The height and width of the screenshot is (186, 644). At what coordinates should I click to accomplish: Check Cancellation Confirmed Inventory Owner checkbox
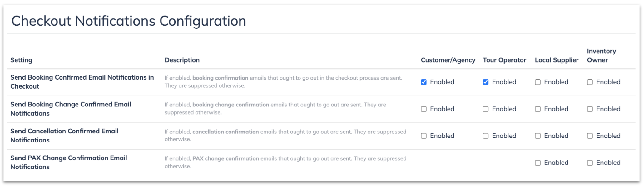(x=590, y=136)
